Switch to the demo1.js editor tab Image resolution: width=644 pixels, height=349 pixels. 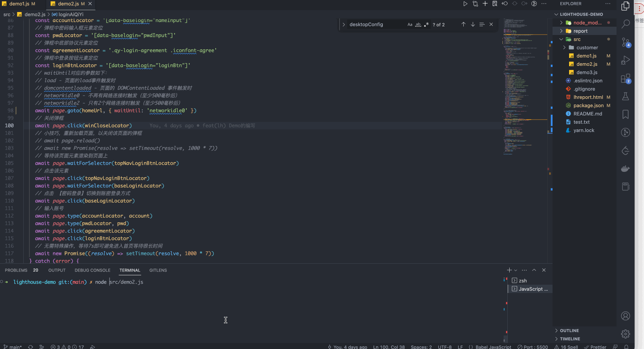coord(19,4)
